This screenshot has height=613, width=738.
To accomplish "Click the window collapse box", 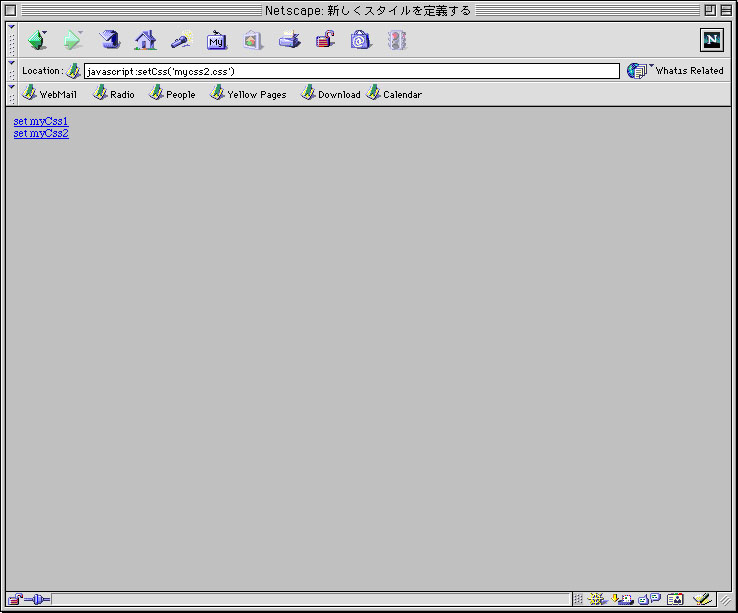I will click(x=726, y=10).
